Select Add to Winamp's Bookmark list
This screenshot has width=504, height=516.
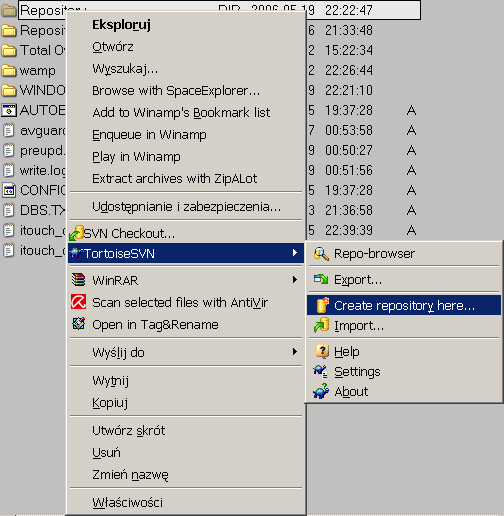(186, 113)
